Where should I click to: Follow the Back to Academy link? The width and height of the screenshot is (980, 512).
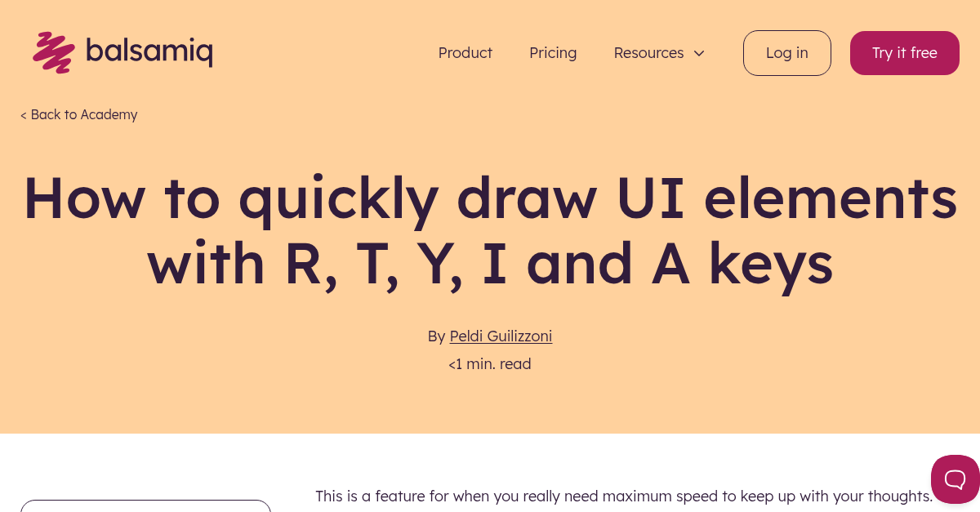(84, 114)
